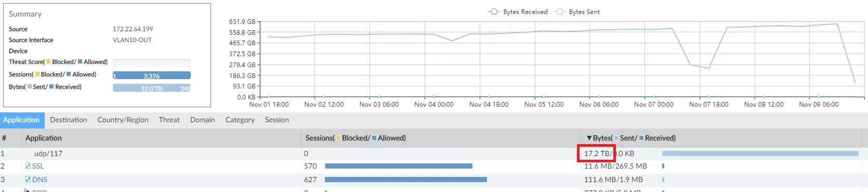Viewport: 868px width, 192px height.
Task: Select the Application tab
Action: pyautogui.click(x=21, y=120)
